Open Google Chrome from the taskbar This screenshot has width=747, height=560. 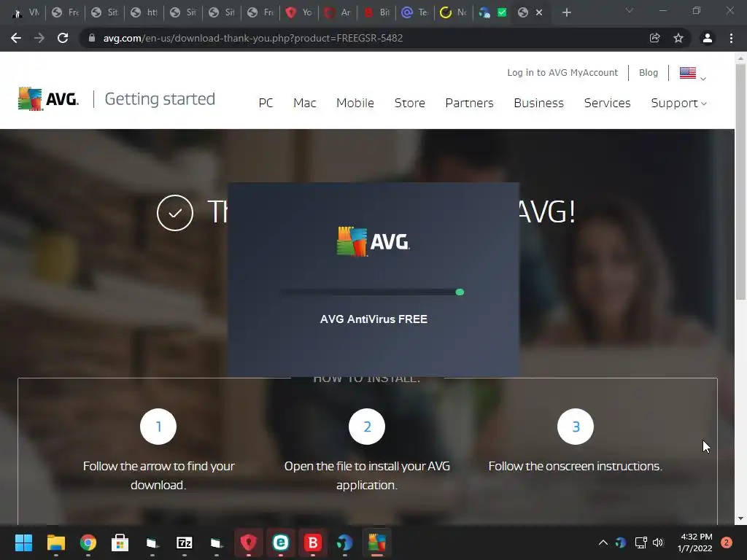[x=88, y=542]
